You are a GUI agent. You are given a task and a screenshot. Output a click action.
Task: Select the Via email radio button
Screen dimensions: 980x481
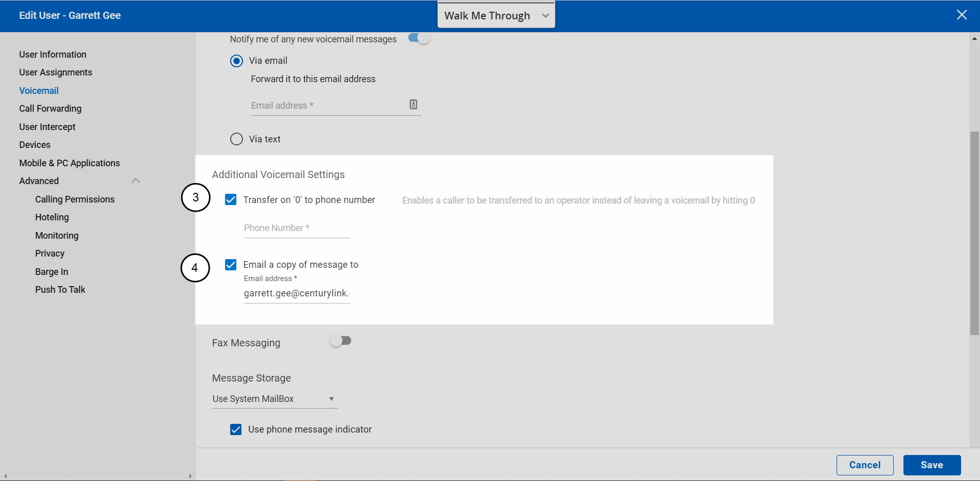pos(236,61)
